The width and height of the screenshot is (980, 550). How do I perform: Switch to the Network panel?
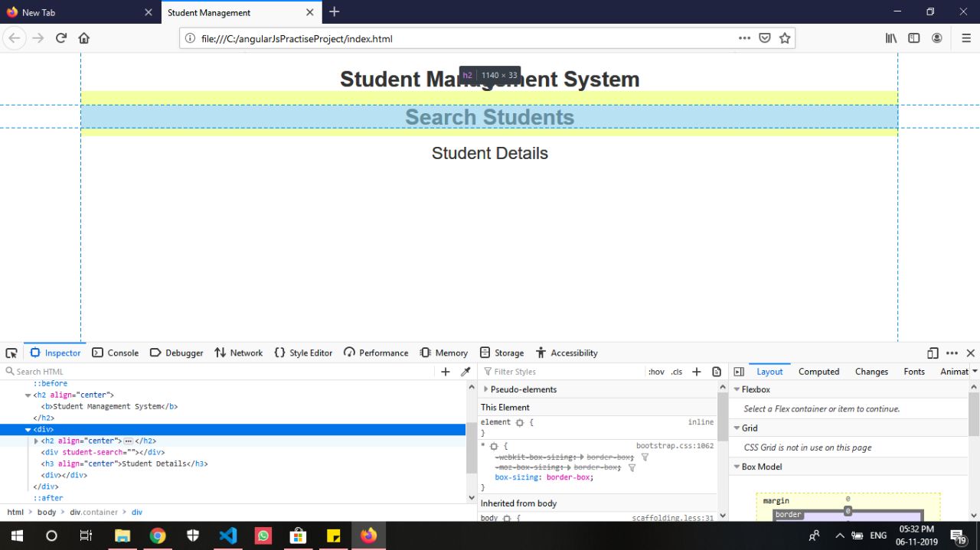(x=238, y=353)
